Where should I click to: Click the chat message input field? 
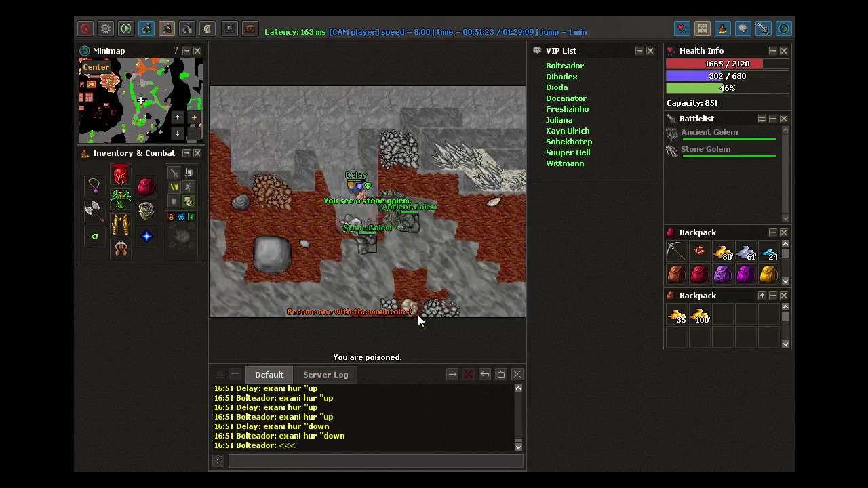tap(376, 461)
